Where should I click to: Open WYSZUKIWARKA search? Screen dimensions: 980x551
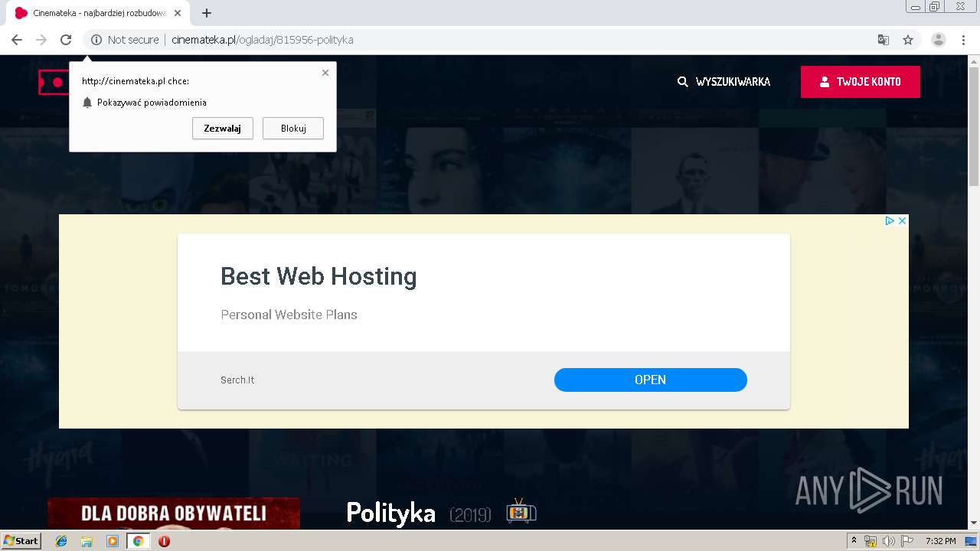(x=724, y=82)
